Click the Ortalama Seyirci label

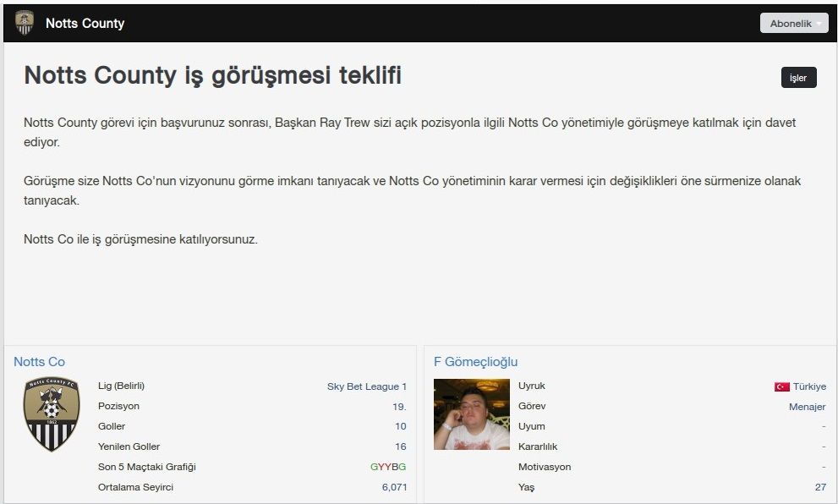136,487
